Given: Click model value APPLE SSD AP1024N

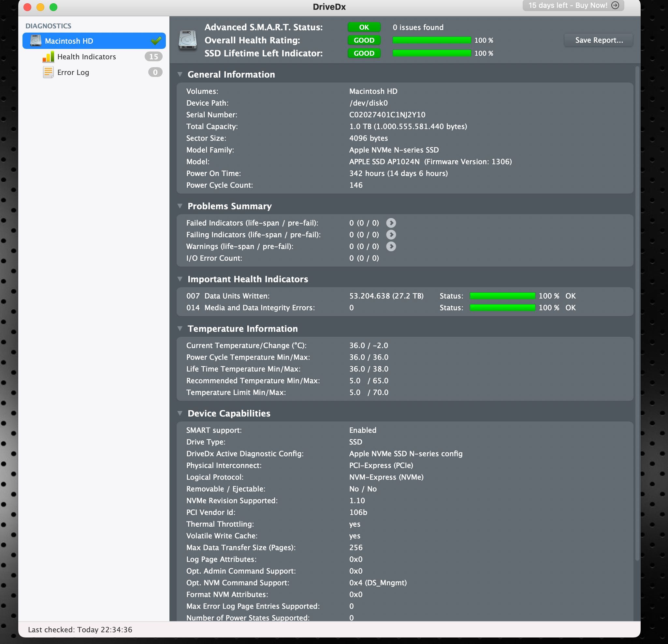Looking at the screenshot, I should [x=385, y=162].
